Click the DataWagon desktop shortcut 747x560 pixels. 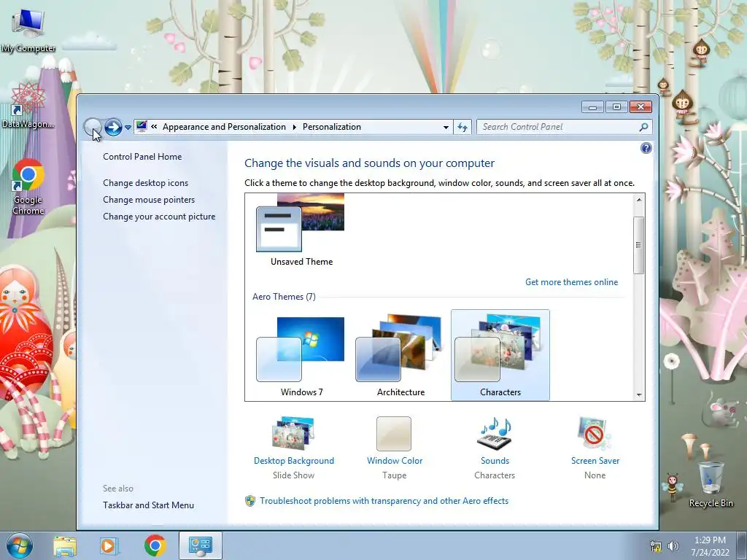[28, 106]
